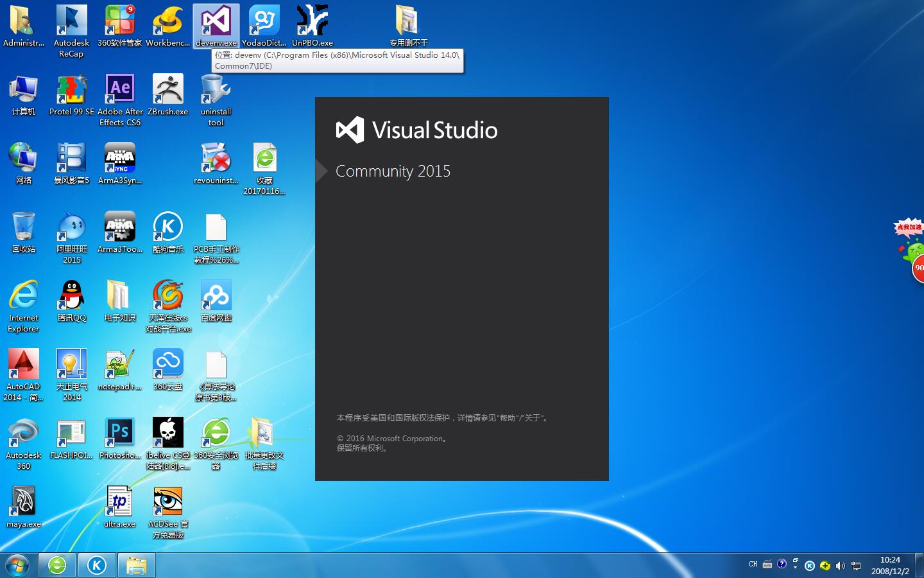924x578 pixels.
Task: Select the 百度网盘 desktop shortcut
Action: tap(216, 301)
